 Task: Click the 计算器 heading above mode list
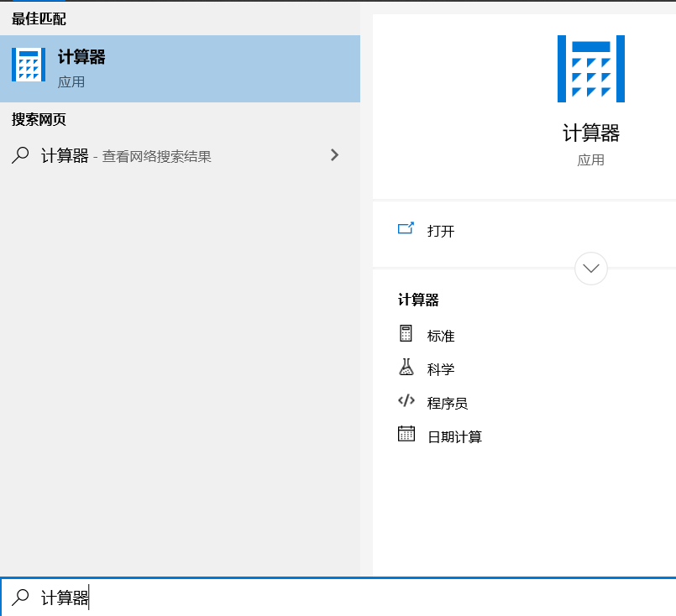click(x=417, y=300)
